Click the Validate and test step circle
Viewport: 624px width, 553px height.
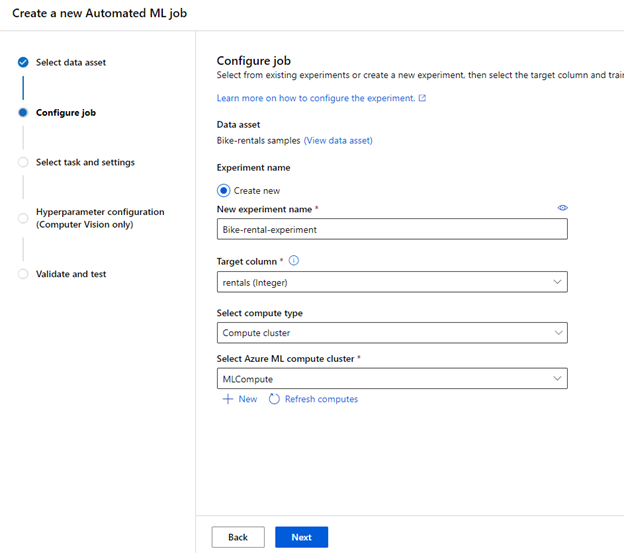click(x=23, y=274)
